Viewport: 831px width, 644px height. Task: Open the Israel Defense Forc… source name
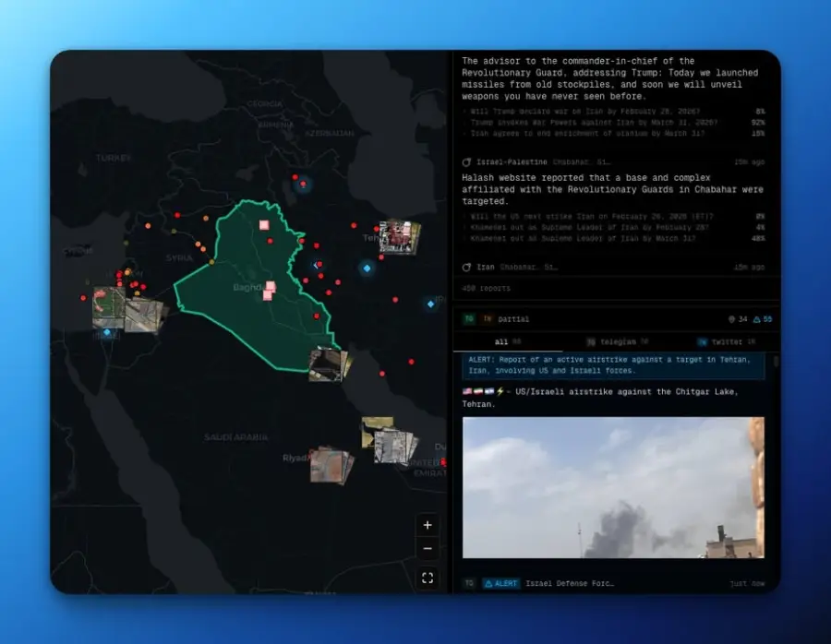click(570, 583)
